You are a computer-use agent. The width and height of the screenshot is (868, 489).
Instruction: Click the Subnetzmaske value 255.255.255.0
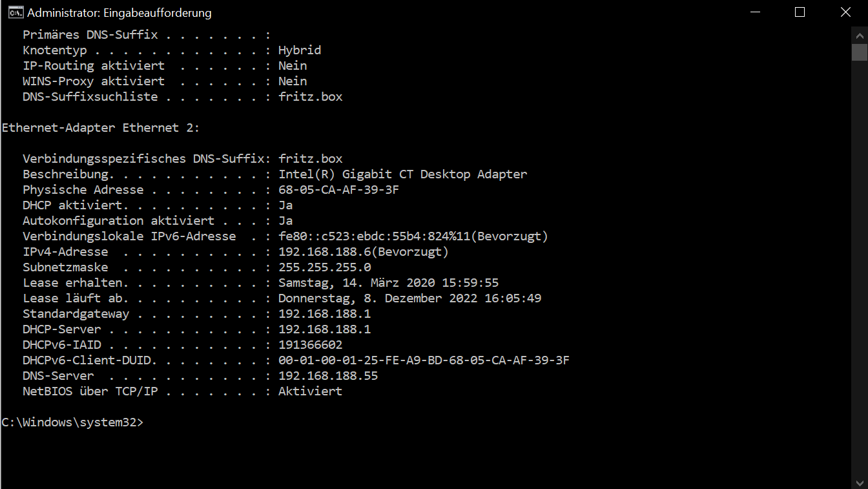pyautogui.click(x=324, y=267)
